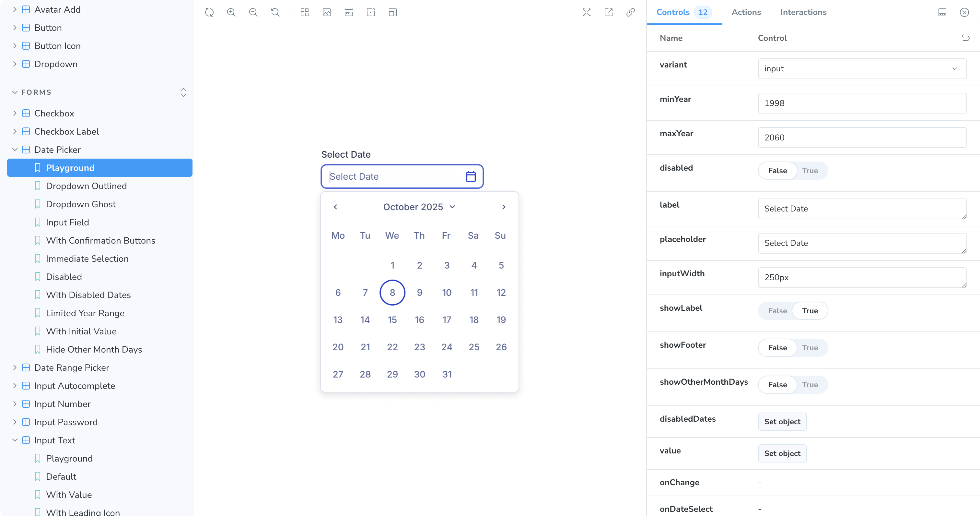
Task: Zoom in on the canvas
Action: (231, 12)
